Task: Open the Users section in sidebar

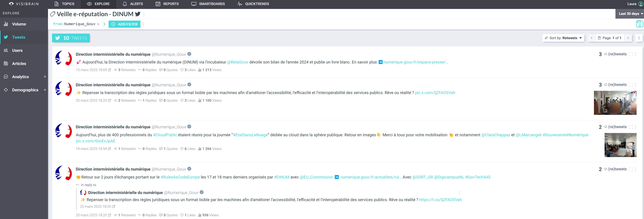Action: pos(17,50)
